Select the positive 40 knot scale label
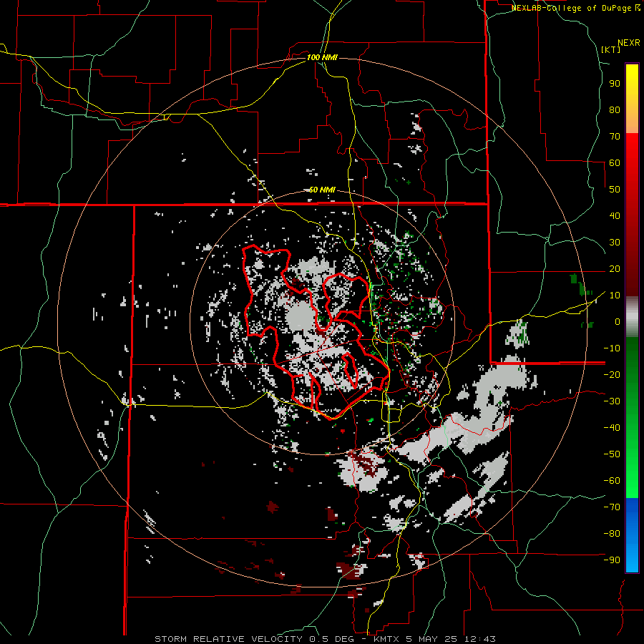The image size is (644, 644). (615, 215)
